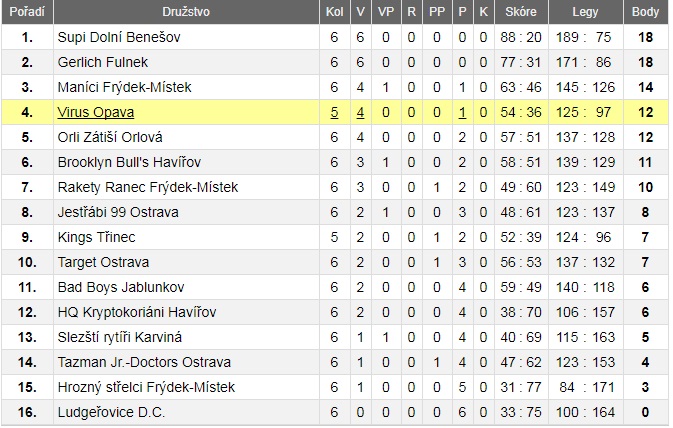Open the Virus Opava team link

coord(96,112)
